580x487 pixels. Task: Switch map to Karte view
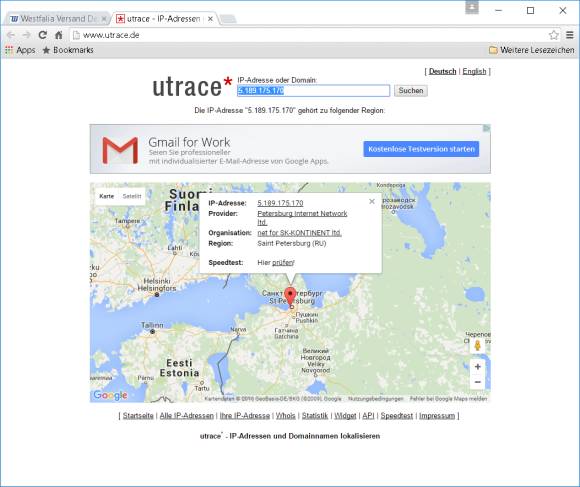[107, 196]
